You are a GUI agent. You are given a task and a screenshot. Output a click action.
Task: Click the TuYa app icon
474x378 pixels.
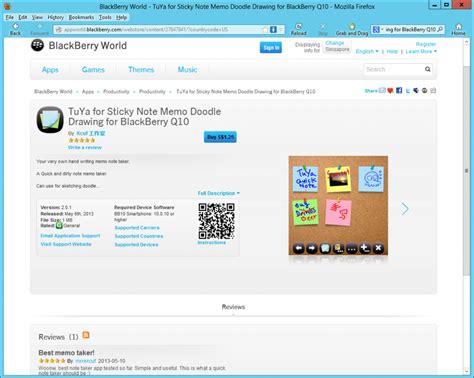tap(50, 120)
